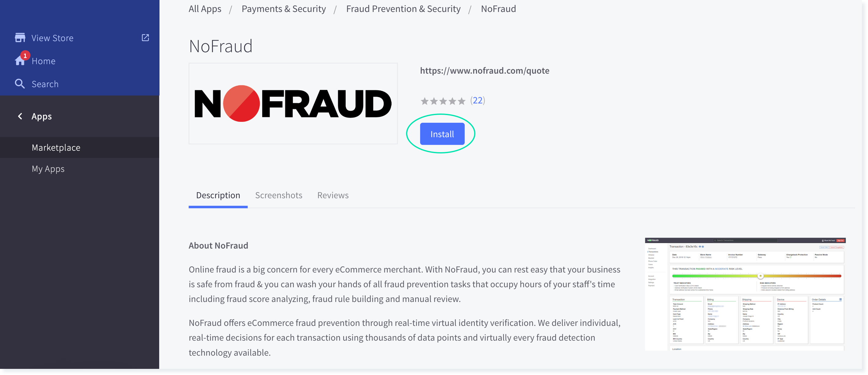The height and width of the screenshot is (375, 868).
Task: Click the five-star rating icons
Action: [443, 101]
